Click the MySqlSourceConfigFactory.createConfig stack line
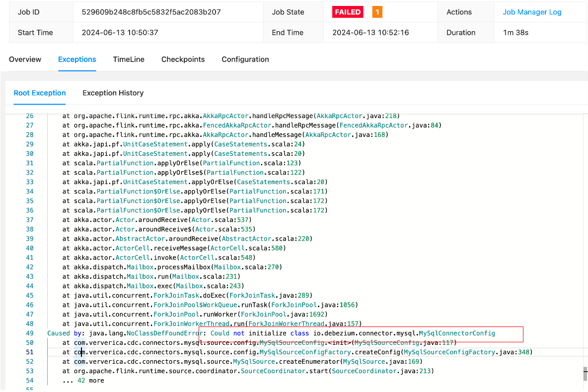 point(297,352)
